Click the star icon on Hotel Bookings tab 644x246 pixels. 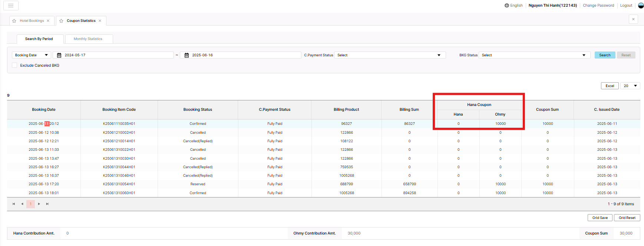pyautogui.click(x=14, y=21)
